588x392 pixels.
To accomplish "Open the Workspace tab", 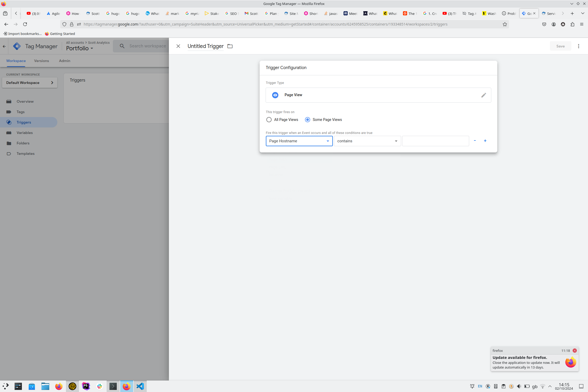I will pos(16,61).
